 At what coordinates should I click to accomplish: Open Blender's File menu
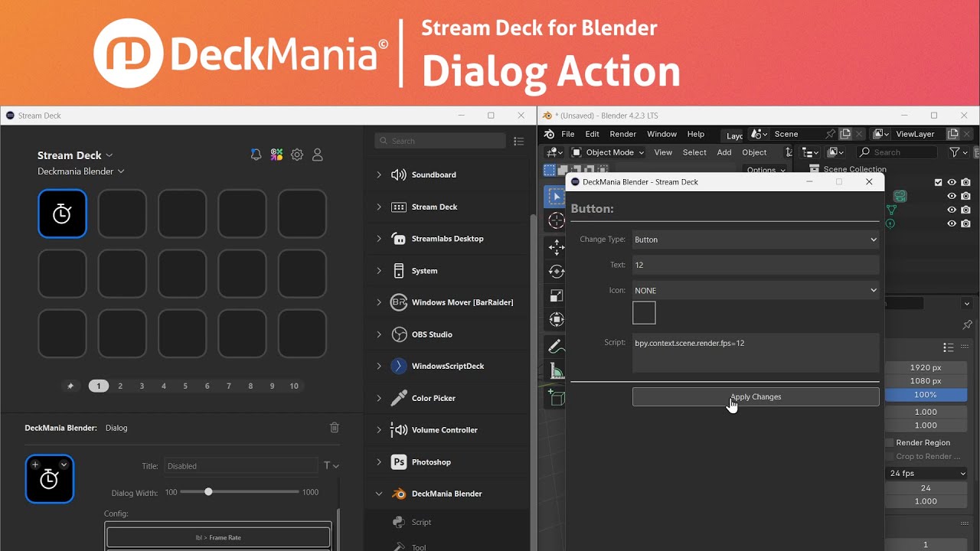[568, 134]
